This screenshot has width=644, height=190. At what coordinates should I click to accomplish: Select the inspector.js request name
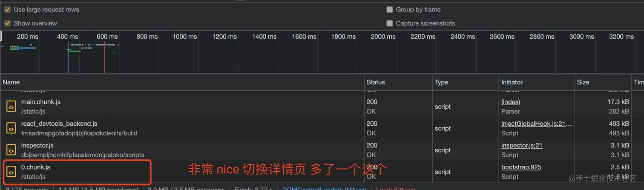(37, 145)
